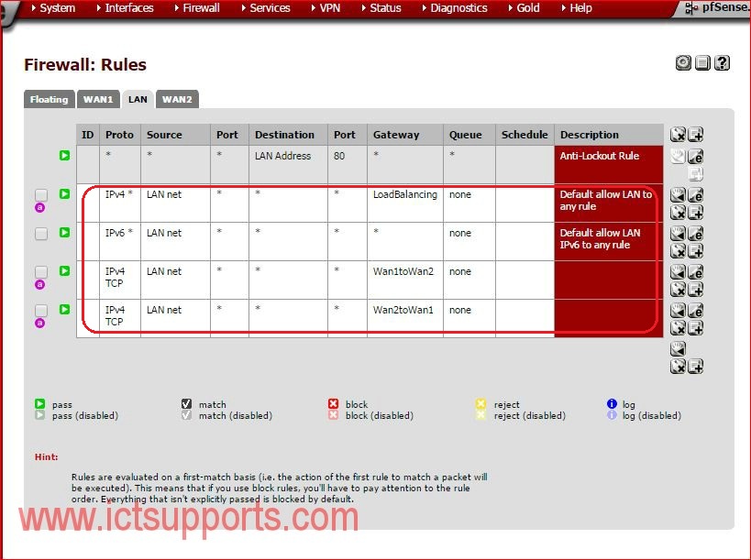Toggle pass state of IPv6 LAN rule
Screen dimensions: 751x560
click(x=65, y=232)
